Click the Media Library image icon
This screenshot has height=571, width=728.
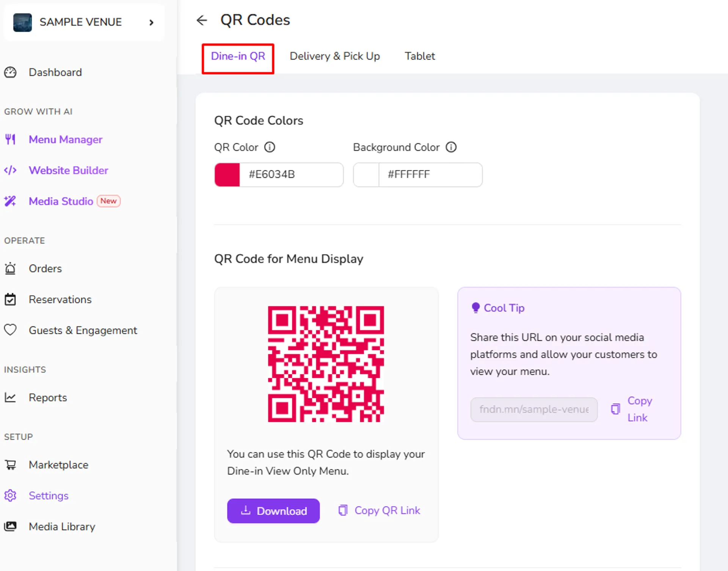(x=10, y=526)
